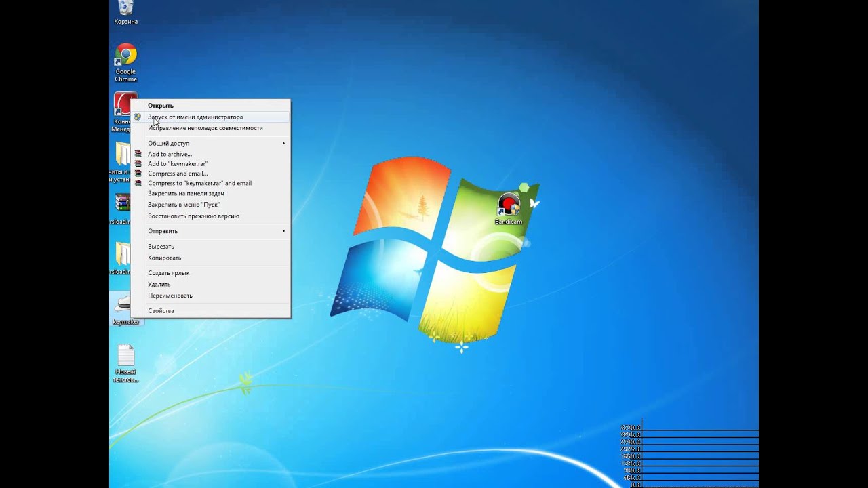Viewport: 868px width, 488px height.
Task: Choose Восстановить прежнюю версию
Action: tap(211, 216)
